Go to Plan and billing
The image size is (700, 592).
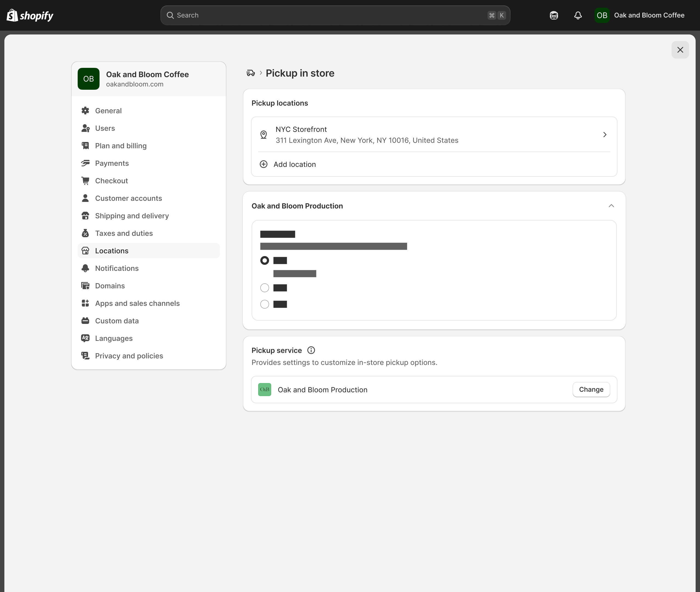point(148,146)
